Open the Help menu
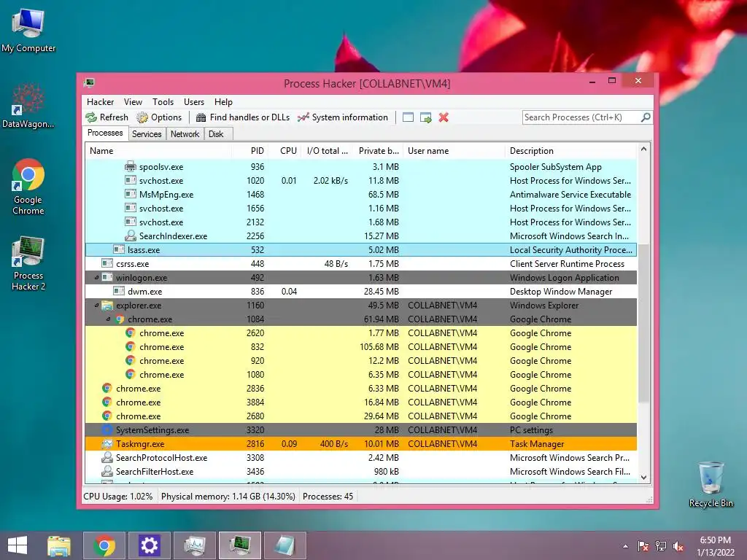747x560 pixels. click(223, 102)
